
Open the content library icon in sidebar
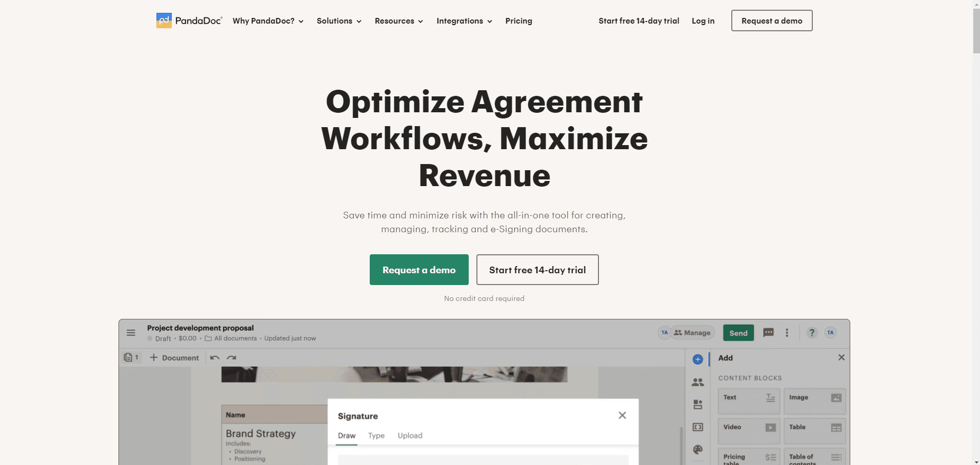click(697, 405)
